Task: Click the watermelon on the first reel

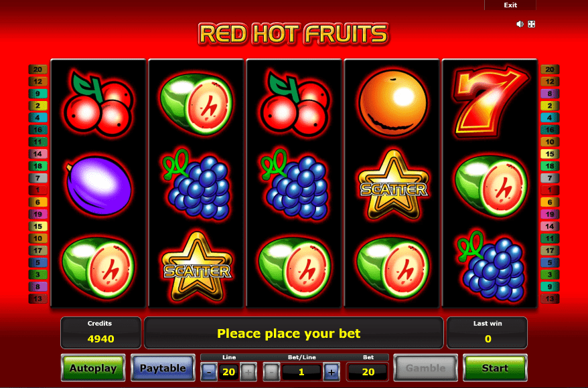Action: pyautogui.click(x=98, y=268)
